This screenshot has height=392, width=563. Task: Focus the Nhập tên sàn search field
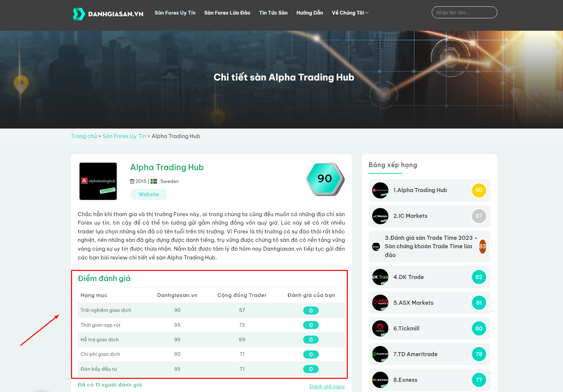click(x=464, y=13)
